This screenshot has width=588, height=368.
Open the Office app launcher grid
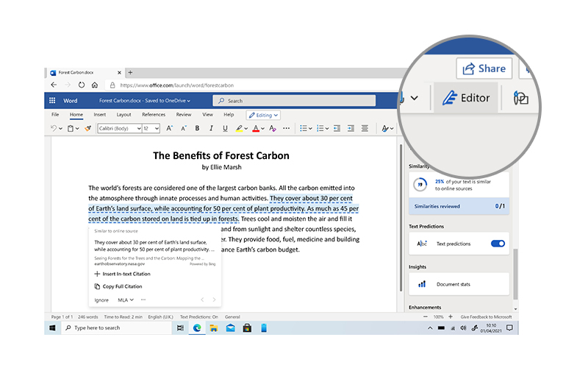52,100
